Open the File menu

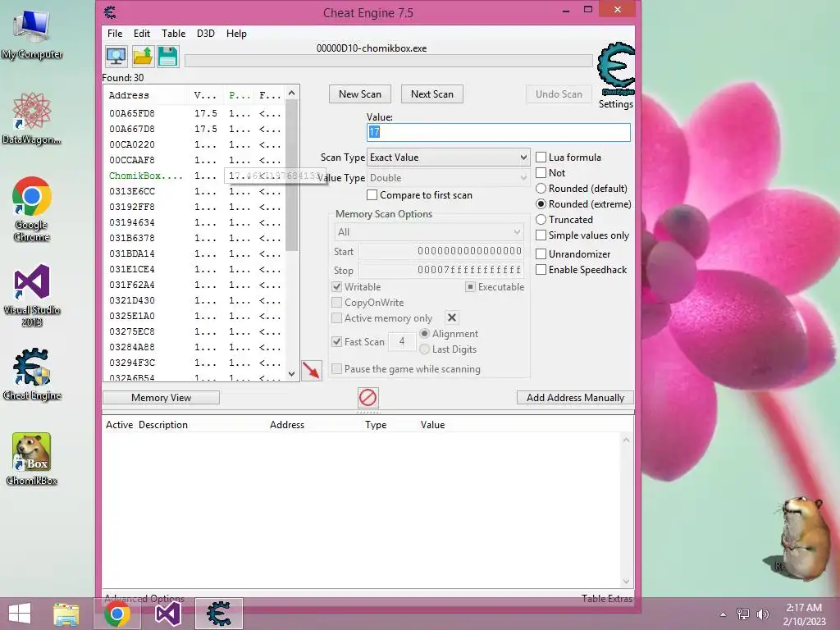point(115,33)
